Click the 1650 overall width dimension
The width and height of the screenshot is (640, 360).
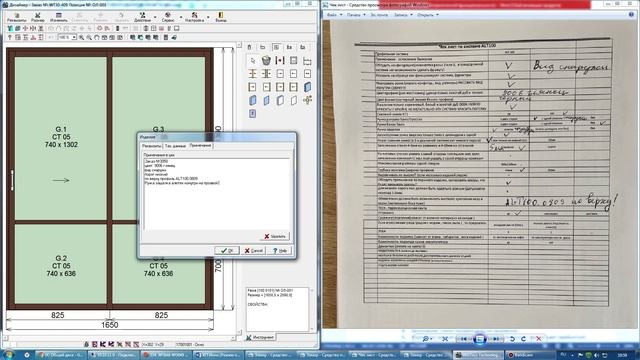(x=109, y=325)
